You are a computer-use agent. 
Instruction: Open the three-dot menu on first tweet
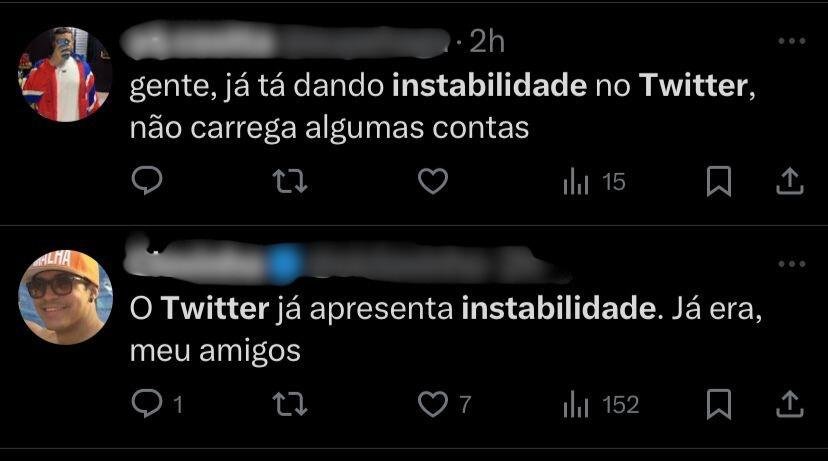point(792,41)
